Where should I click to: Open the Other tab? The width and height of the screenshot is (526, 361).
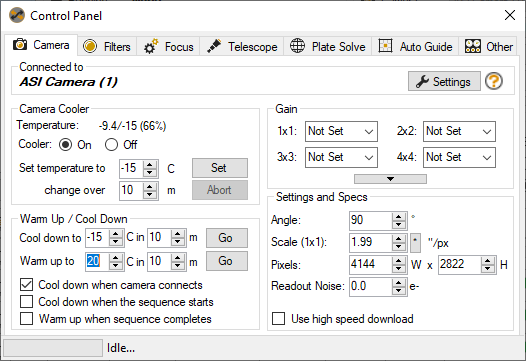click(488, 46)
